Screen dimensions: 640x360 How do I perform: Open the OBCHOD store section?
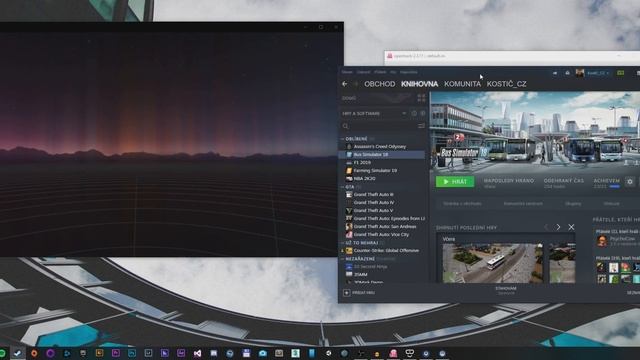[380, 84]
